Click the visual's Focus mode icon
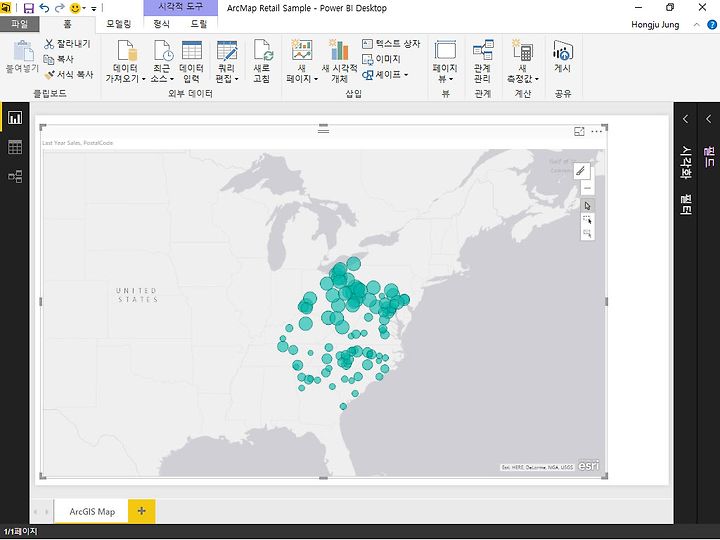 (x=579, y=132)
